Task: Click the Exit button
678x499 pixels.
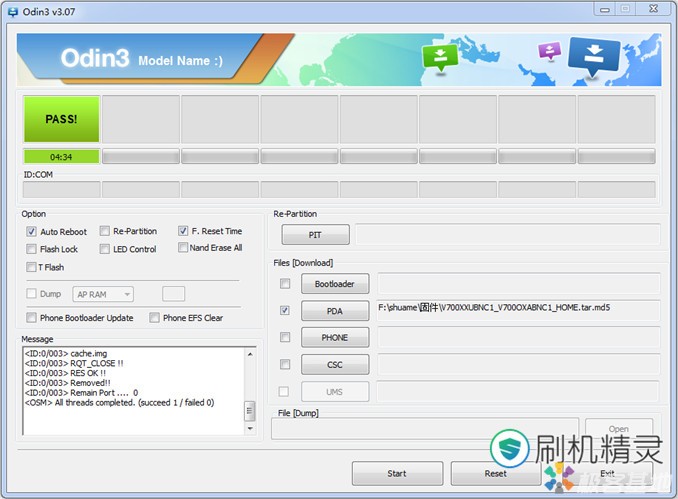Action: click(x=607, y=473)
